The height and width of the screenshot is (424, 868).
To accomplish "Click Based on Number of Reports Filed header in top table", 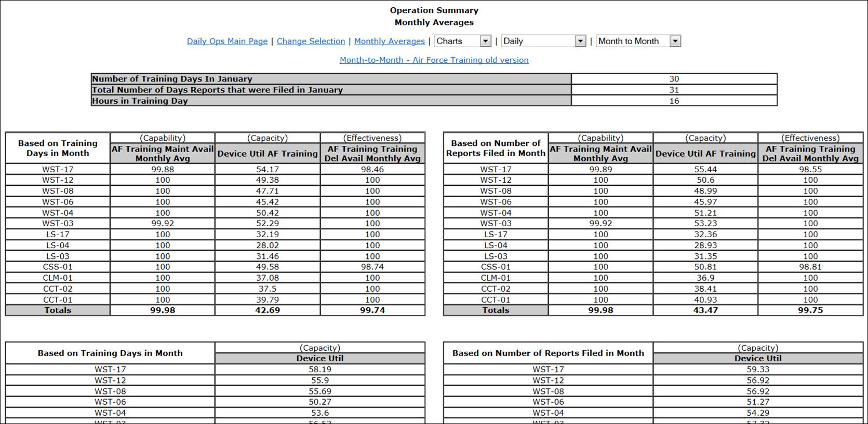I will tap(496, 148).
